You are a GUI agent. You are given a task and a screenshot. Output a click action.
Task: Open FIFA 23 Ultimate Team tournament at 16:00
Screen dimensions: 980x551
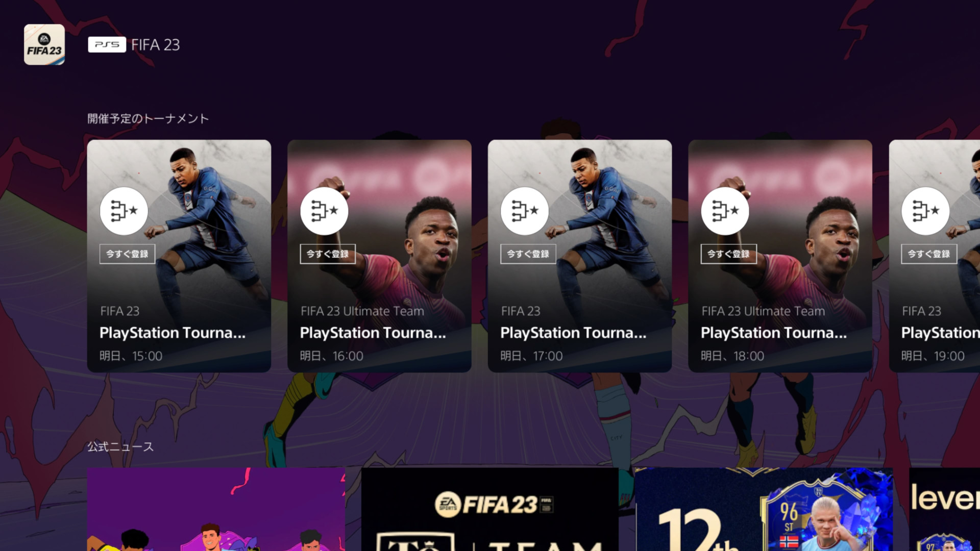[x=379, y=256]
